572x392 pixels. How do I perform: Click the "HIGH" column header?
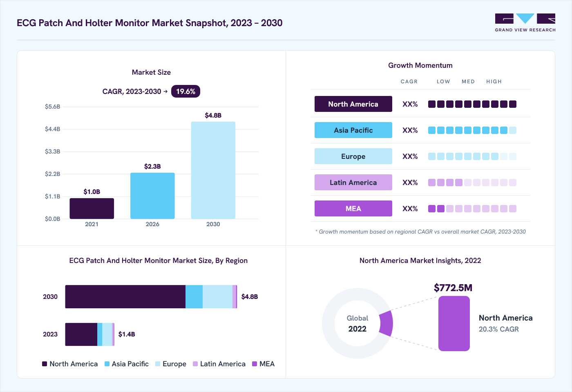[x=494, y=82]
